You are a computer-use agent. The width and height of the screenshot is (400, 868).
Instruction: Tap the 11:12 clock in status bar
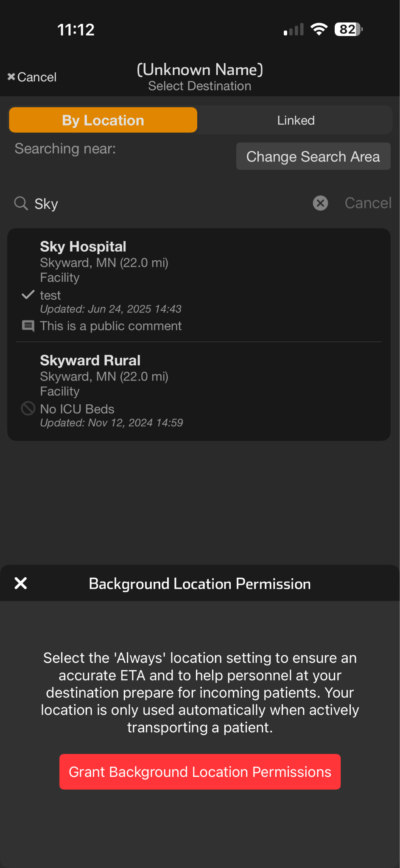pos(76,30)
